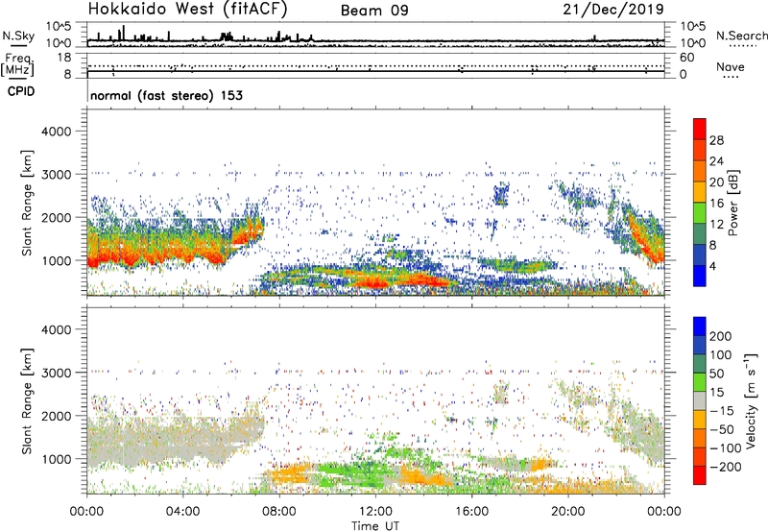Click '3000' on velocity panel range axis
The height and width of the screenshot is (532, 768).
coord(56,373)
